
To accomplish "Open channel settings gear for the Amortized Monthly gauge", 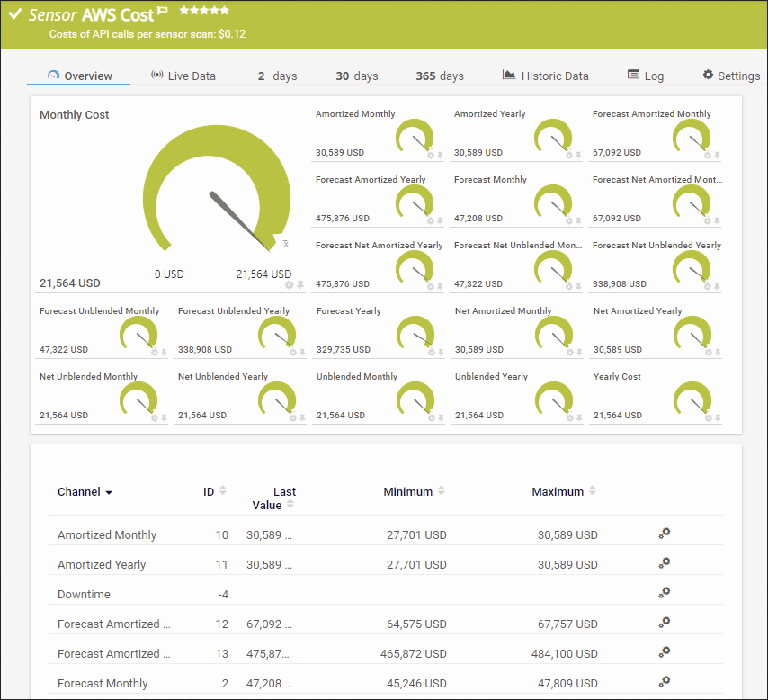I will [x=429, y=155].
